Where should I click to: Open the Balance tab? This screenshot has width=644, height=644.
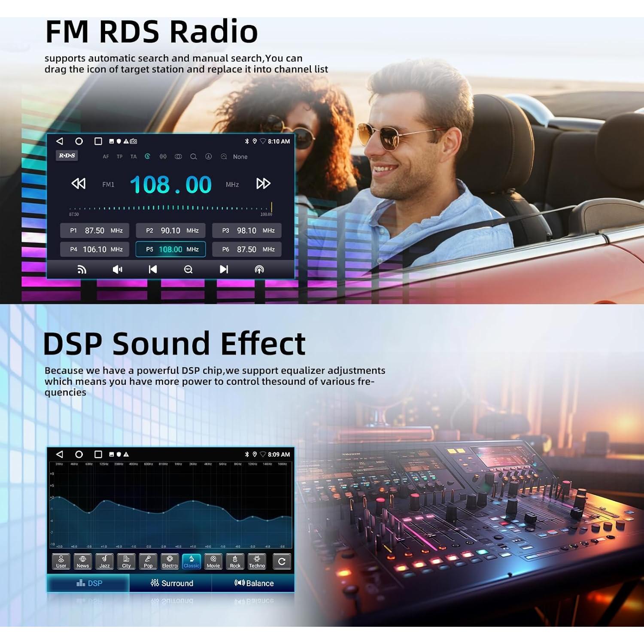[254, 583]
